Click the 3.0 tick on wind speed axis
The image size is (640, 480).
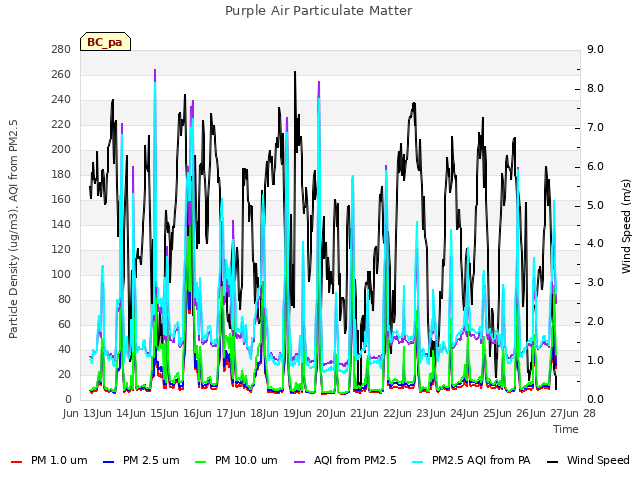coord(595,282)
